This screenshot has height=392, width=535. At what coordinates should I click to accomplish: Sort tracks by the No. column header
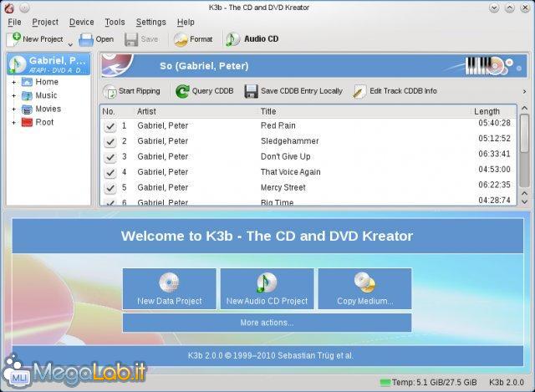pos(117,111)
